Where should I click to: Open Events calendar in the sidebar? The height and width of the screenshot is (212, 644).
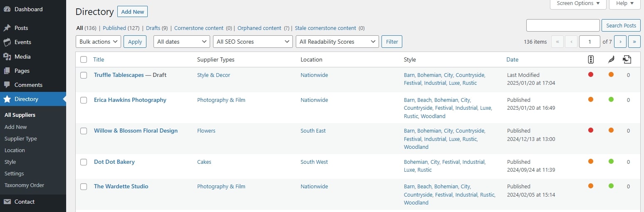click(7, 42)
